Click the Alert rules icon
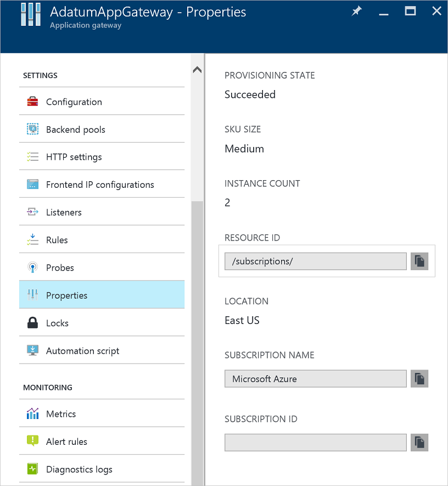The width and height of the screenshot is (448, 486). (x=33, y=441)
